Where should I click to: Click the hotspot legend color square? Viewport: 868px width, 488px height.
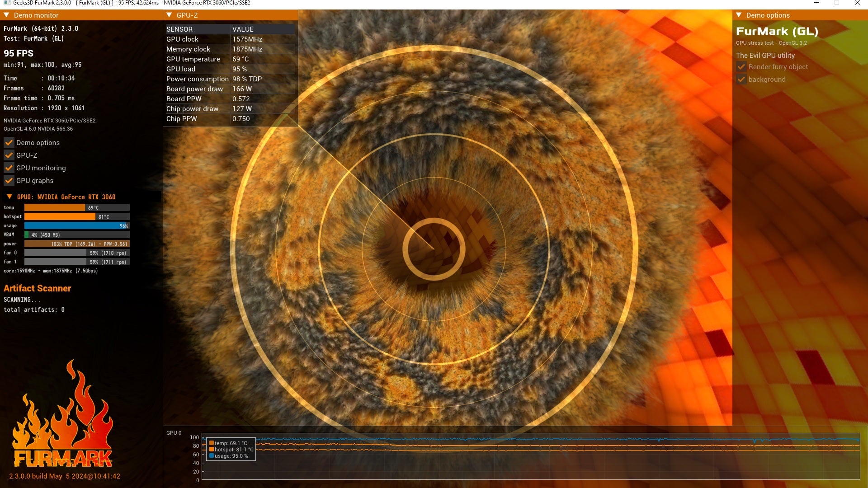(212, 450)
